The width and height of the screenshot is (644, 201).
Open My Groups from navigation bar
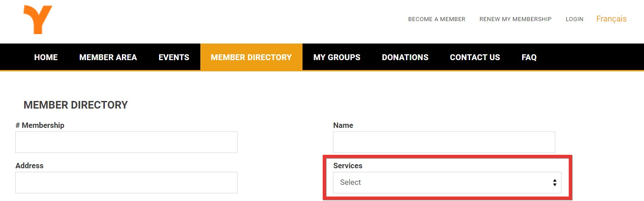337,57
